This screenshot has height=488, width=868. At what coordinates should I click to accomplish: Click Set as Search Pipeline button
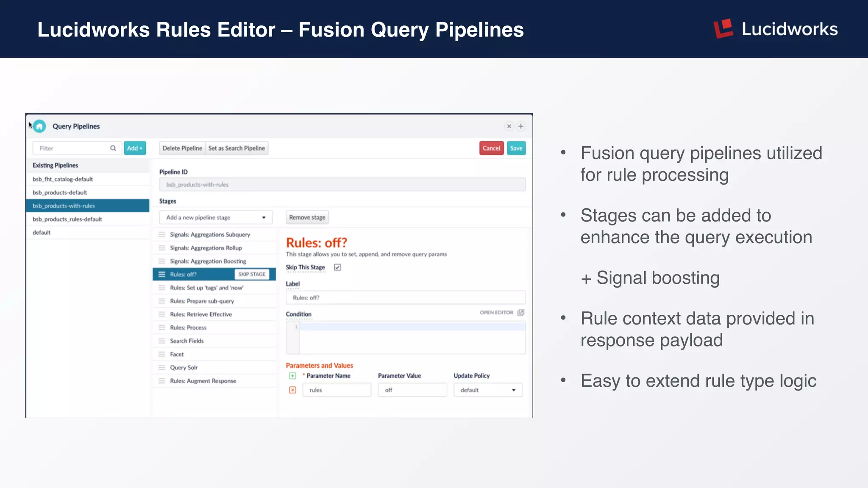click(236, 148)
